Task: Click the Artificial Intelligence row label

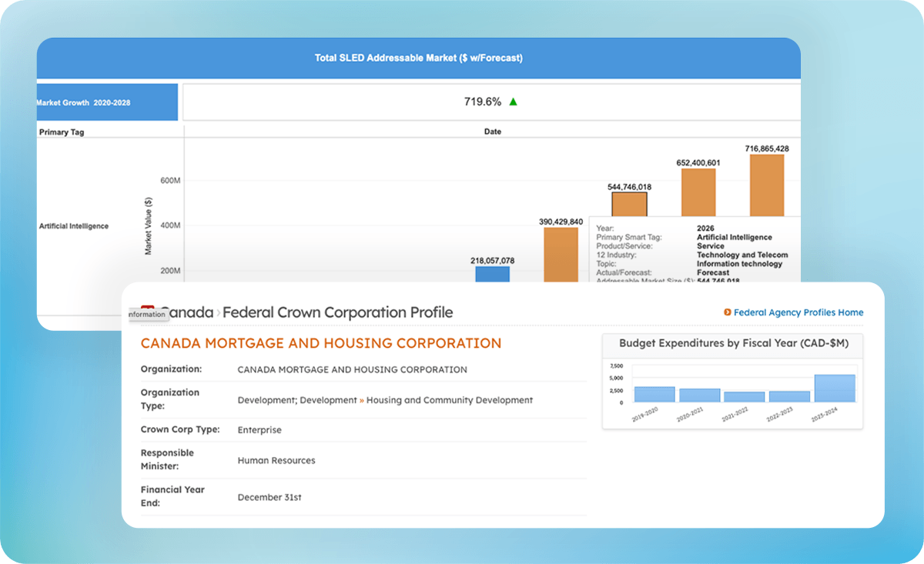Action: 74,226
